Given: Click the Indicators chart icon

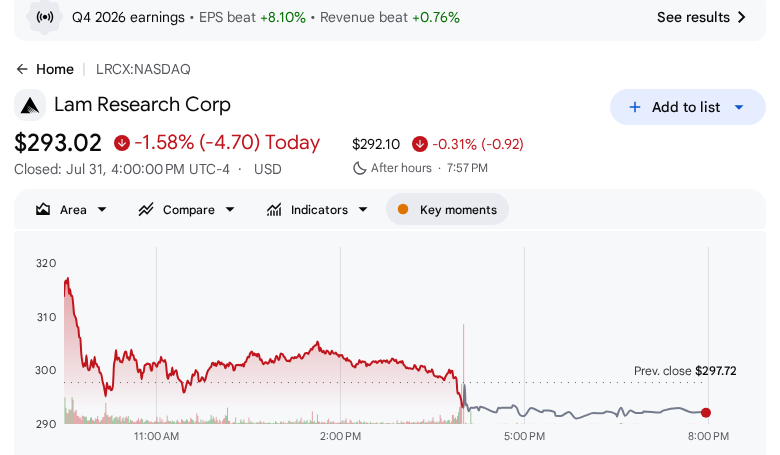Looking at the screenshot, I should tap(274, 210).
